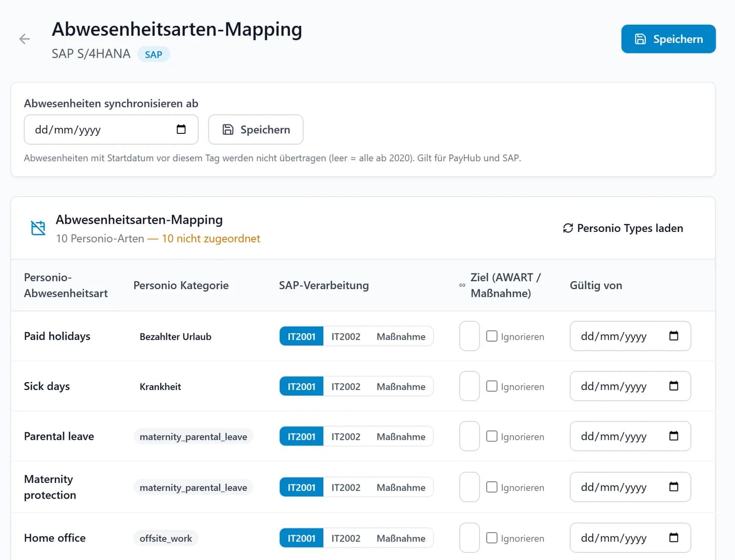735x560 pixels.
Task: Open calendar picker in Sick days row
Action: click(674, 386)
